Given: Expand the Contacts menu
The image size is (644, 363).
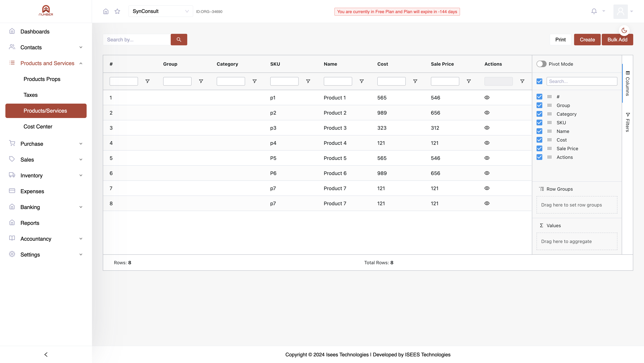Looking at the screenshot, I should coord(46,47).
